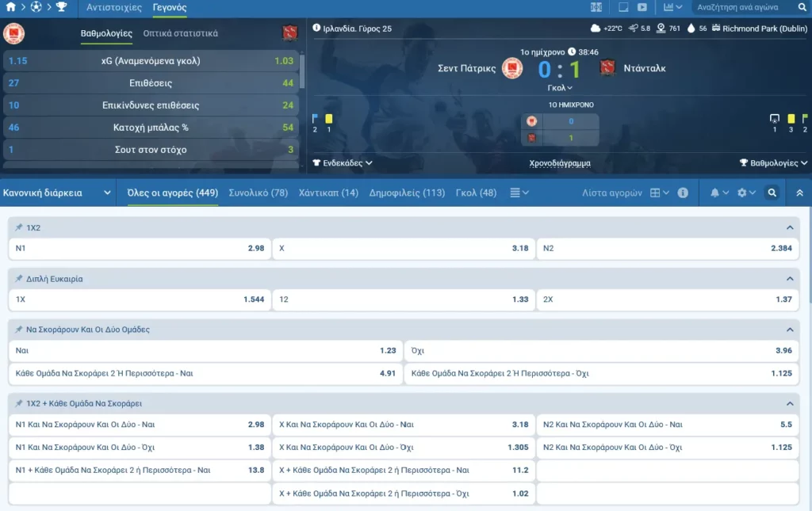Click the statistics panel scrollbar
This screenshot has width=812, height=511.
click(302, 71)
